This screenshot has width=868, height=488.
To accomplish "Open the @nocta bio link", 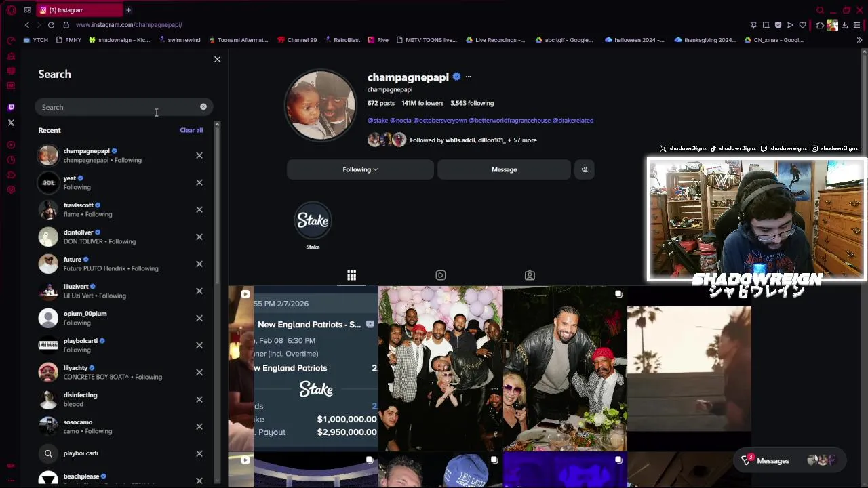I will coord(401,121).
